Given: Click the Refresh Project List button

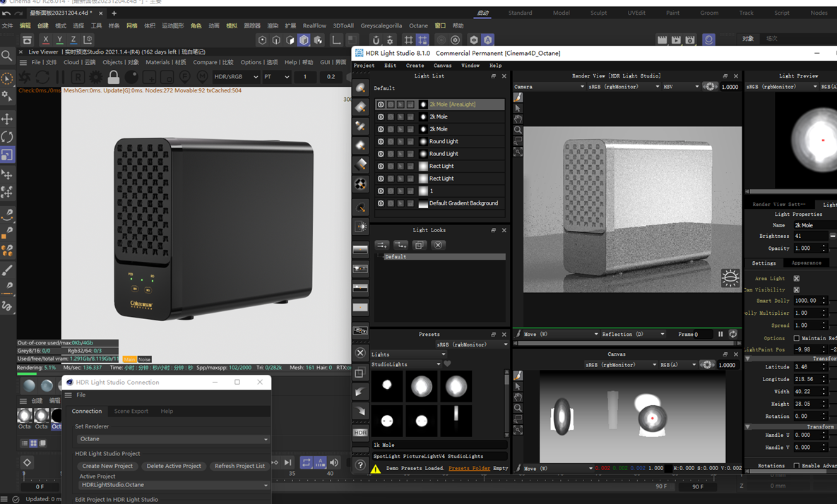Looking at the screenshot, I should pos(239,466).
